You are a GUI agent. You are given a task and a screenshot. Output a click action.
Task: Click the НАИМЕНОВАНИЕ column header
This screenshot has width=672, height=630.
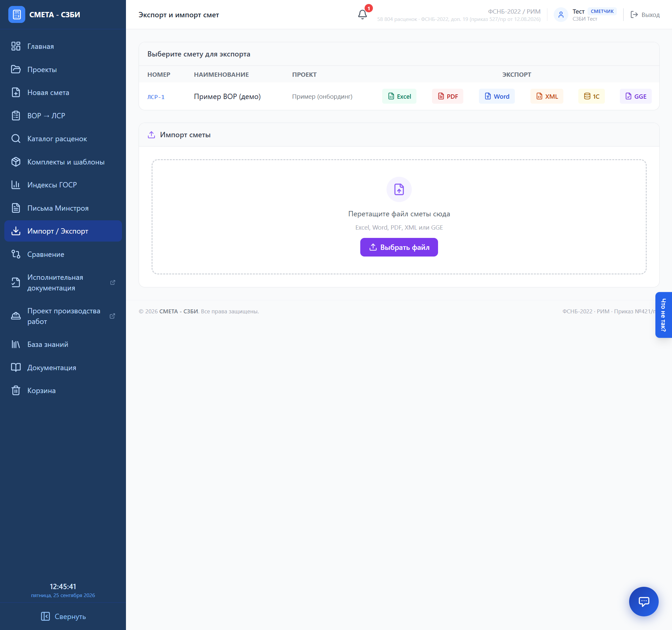point(221,74)
